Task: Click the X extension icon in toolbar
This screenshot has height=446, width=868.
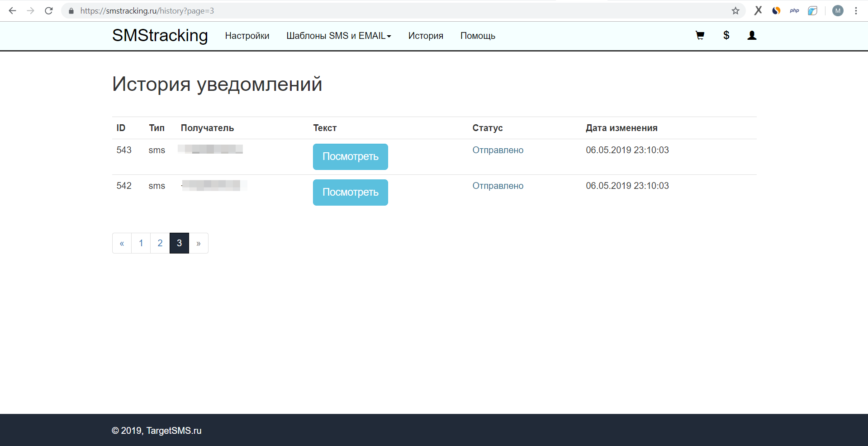Action: click(x=758, y=11)
